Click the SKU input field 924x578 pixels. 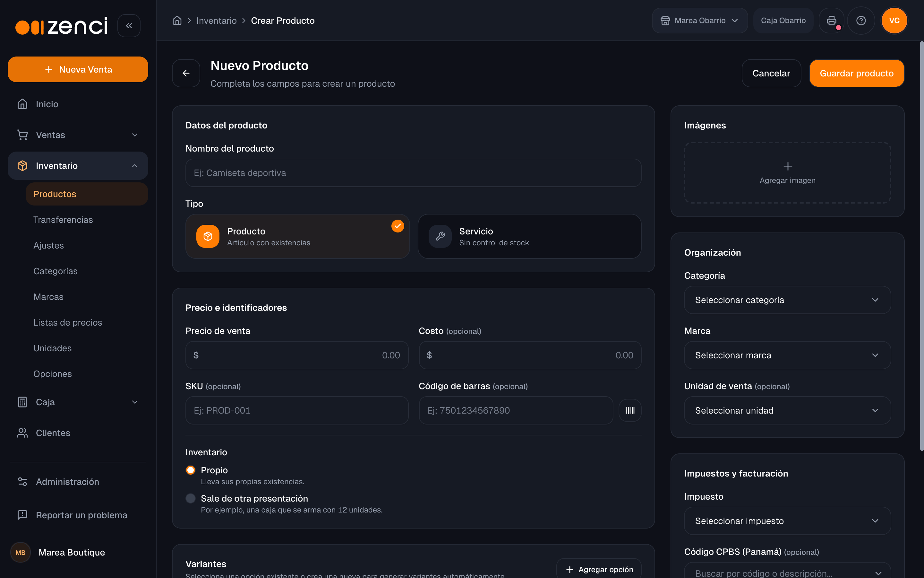point(297,410)
